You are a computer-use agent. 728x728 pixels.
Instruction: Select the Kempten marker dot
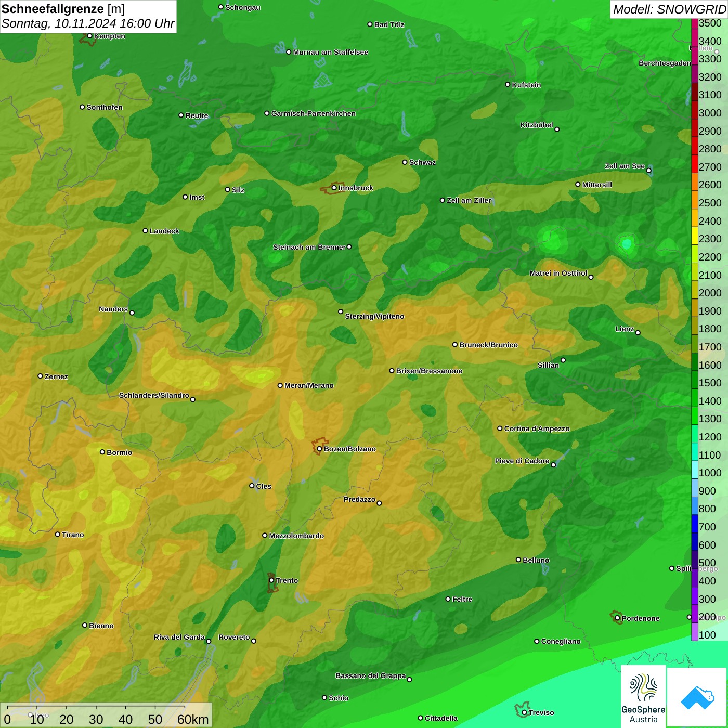89,36
